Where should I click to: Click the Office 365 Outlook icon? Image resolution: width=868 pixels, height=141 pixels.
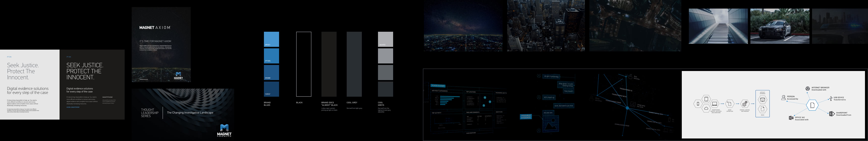pyautogui.click(x=791, y=118)
